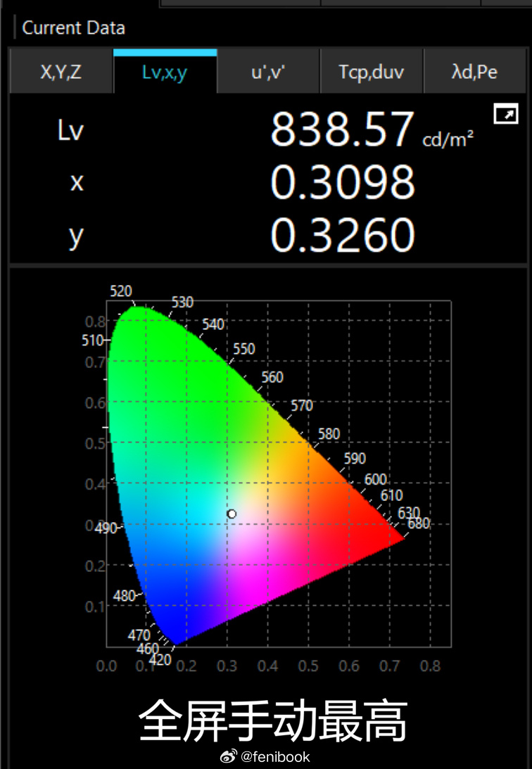Click the 600 wavelength label

pos(376,479)
